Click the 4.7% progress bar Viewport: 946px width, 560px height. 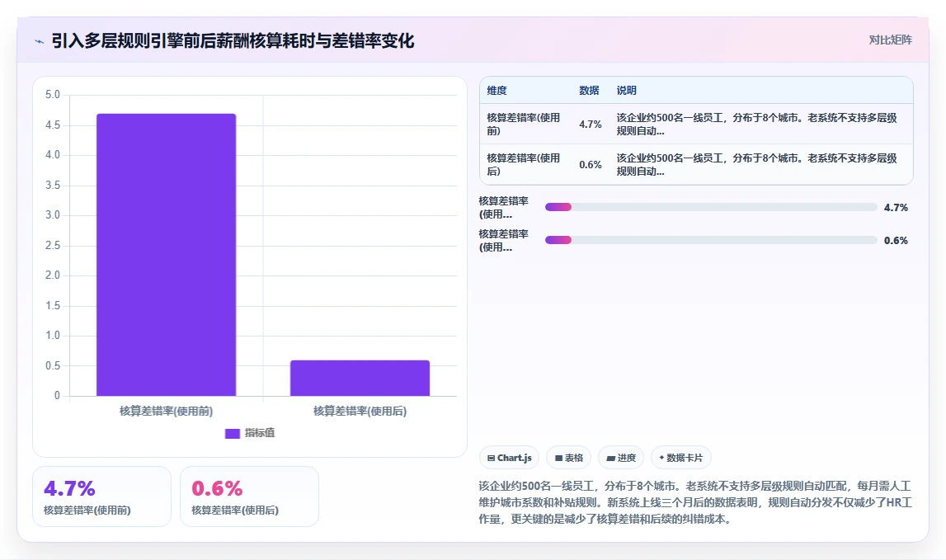click(x=711, y=207)
